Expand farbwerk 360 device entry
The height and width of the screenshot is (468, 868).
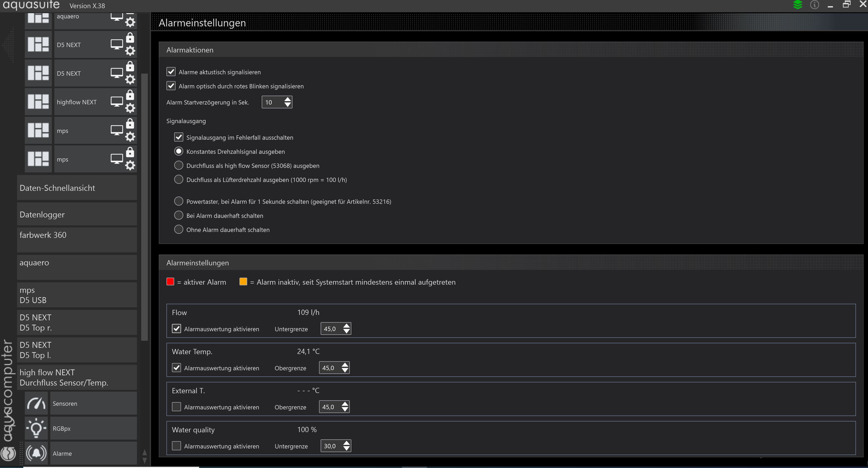(x=77, y=240)
